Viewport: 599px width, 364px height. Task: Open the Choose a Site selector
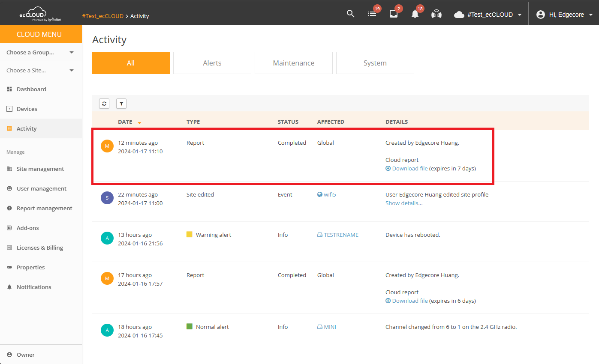click(x=41, y=70)
